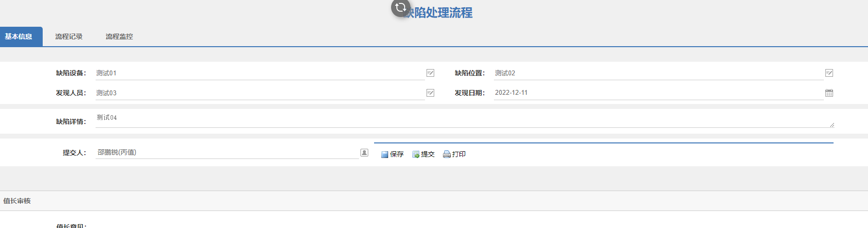Click the 提交 submit button

[x=423, y=154]
